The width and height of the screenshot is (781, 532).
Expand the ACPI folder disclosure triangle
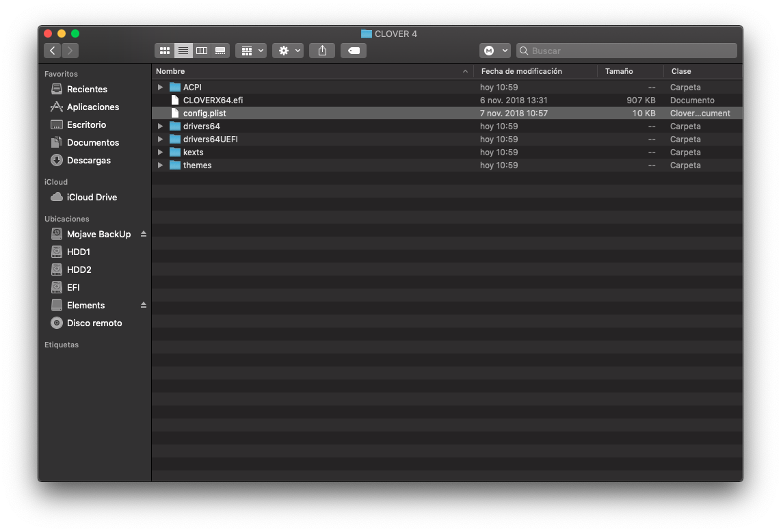pos(160,88)
